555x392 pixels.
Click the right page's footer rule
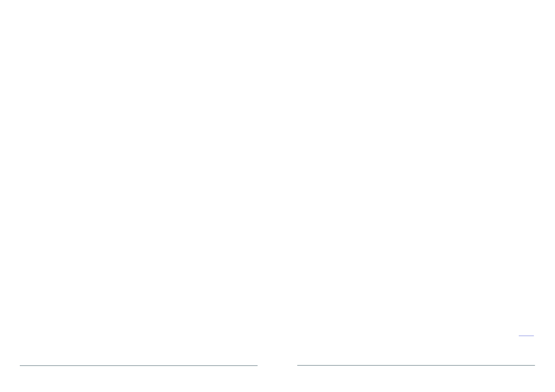(x=416, y=365)
